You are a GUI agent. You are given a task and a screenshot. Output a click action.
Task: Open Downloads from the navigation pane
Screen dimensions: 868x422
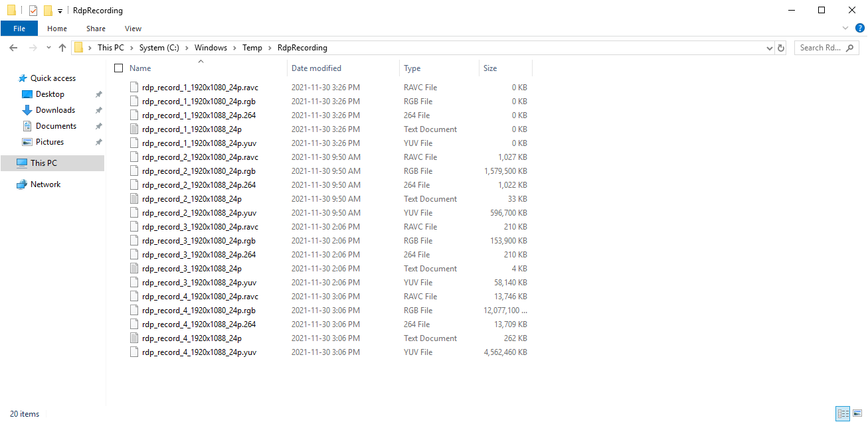pos(54,109)
